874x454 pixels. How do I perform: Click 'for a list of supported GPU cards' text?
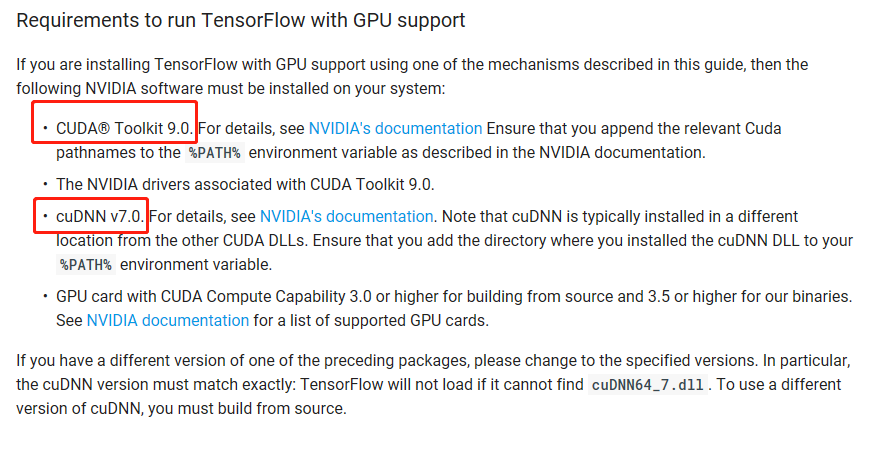click(375, 320)
